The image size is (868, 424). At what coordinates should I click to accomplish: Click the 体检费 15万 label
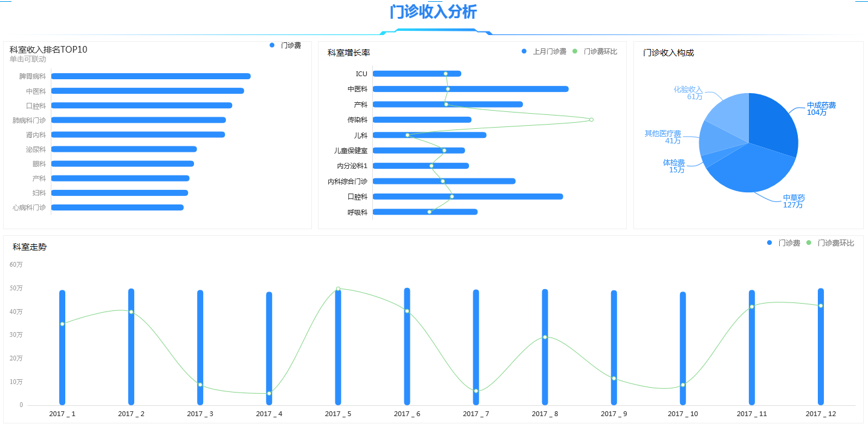(674, 166)
